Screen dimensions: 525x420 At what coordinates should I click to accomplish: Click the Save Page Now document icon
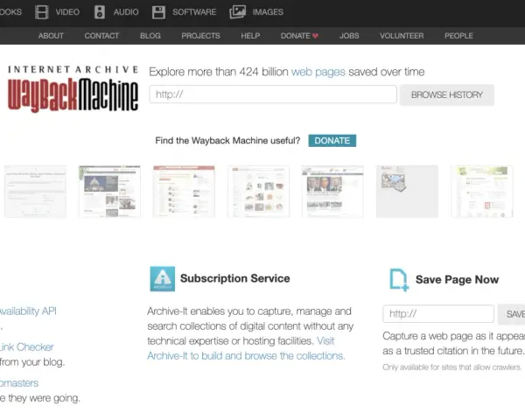(398, 280)
